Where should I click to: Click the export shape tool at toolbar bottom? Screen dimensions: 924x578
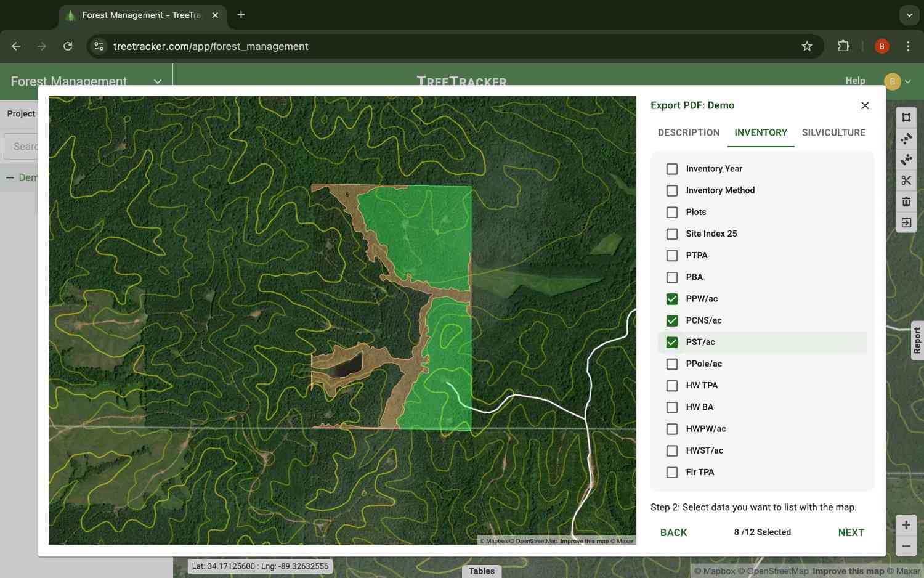pos(906,222)
